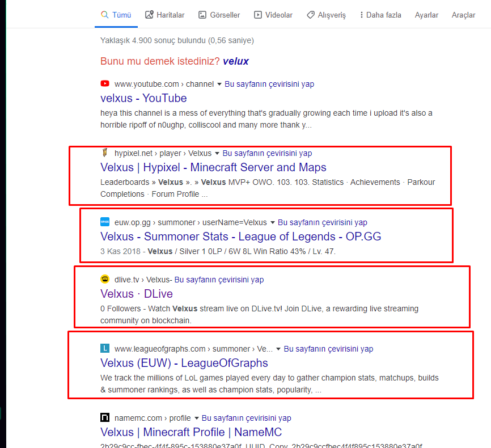
Task: Open the Velxus Minecraft Profile NameMC result
Action: (x=191, y=432)
